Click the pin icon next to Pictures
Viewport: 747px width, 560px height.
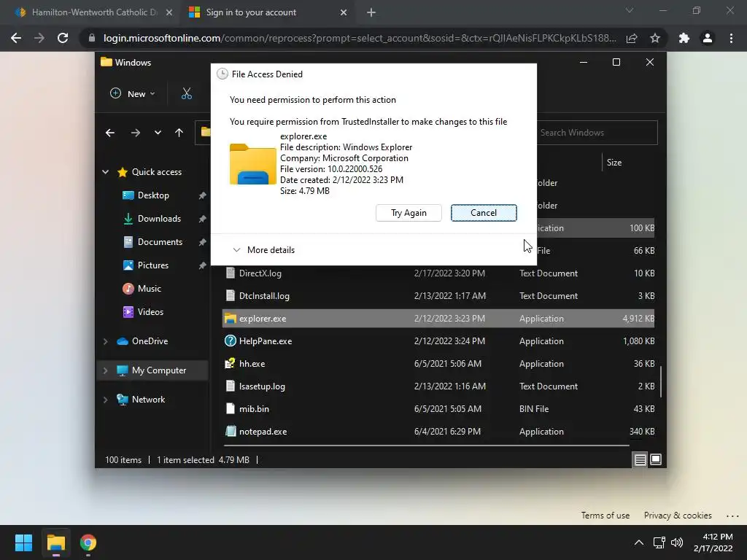point(202,265)
